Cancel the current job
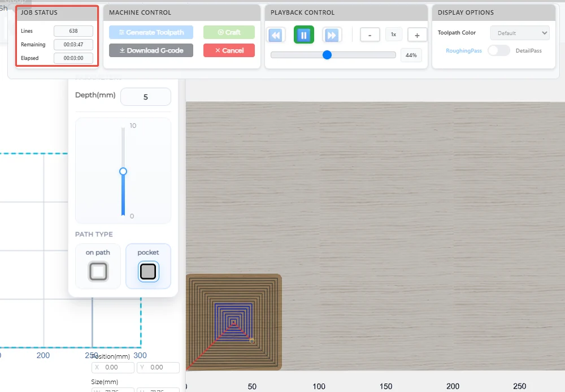 229,50
